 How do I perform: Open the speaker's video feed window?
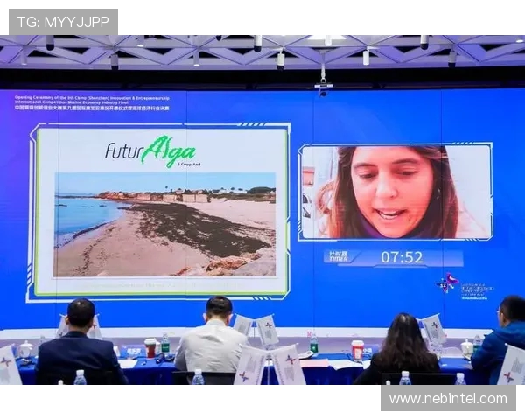[395, 192]
